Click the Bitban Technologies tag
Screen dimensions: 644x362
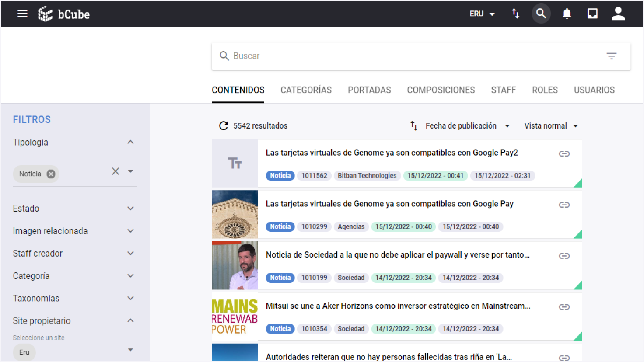pyautogui.click(x=367, y=176)
